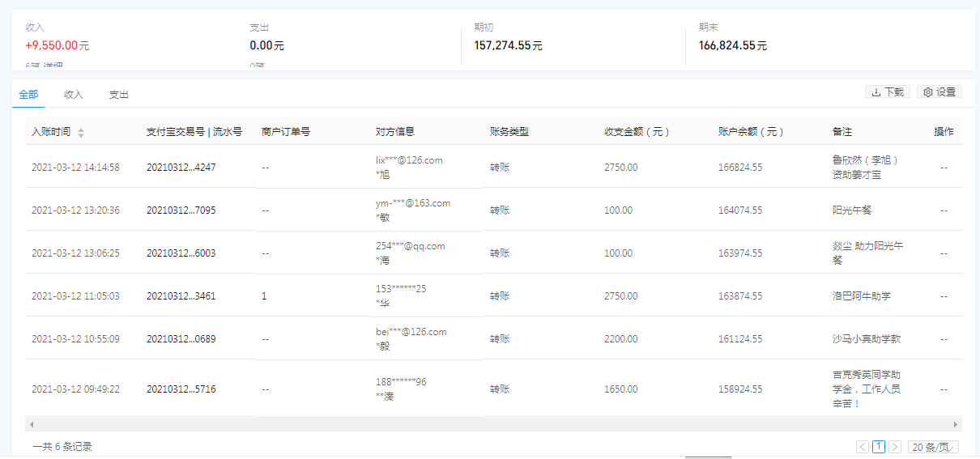The width and height of the screenshot is (980, 459).
Task: Open the 20 条/页 page size dropdown
Action: (933, 446)
